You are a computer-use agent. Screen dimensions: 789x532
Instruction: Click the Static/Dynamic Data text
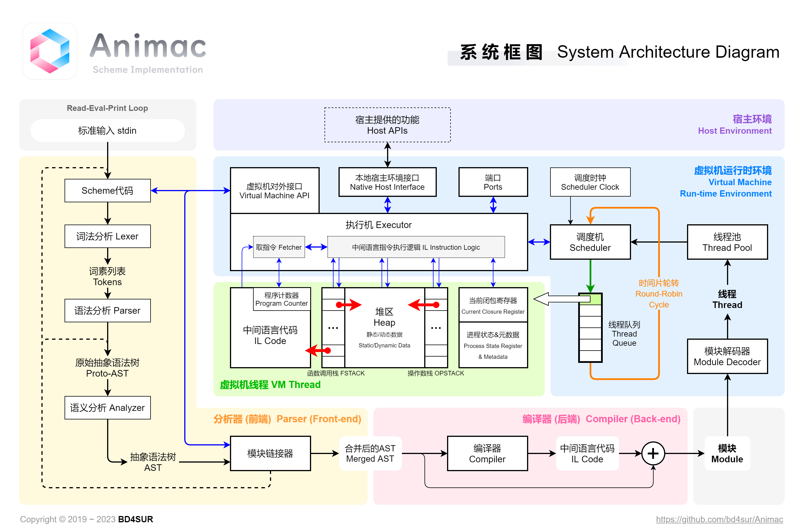coord(384,345)
